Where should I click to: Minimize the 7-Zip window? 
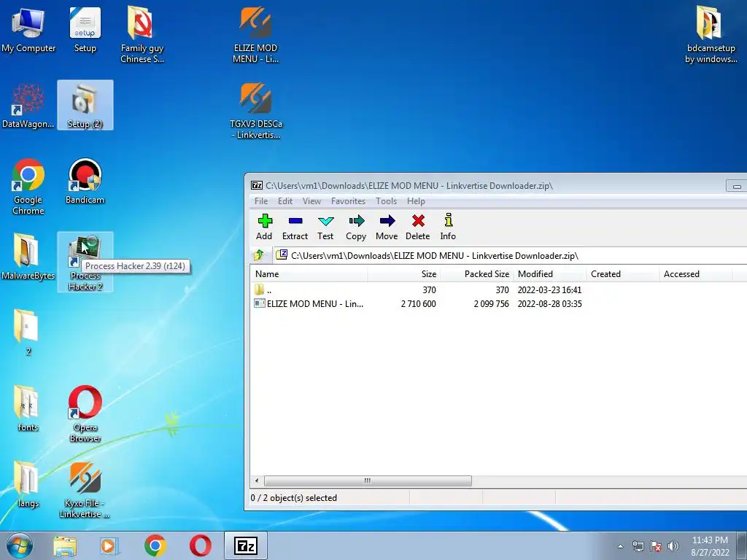click(x=737, y=186)
